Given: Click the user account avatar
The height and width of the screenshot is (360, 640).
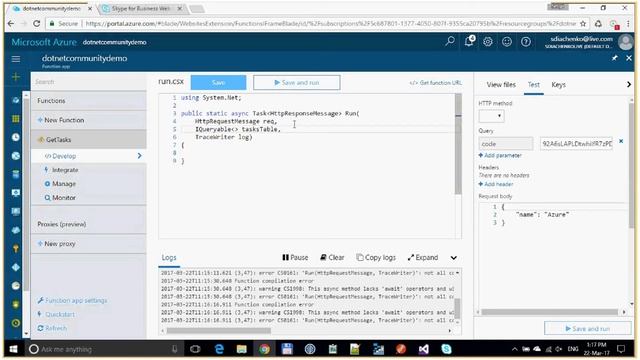Looking at the screenshot, I should click(625, 42).
